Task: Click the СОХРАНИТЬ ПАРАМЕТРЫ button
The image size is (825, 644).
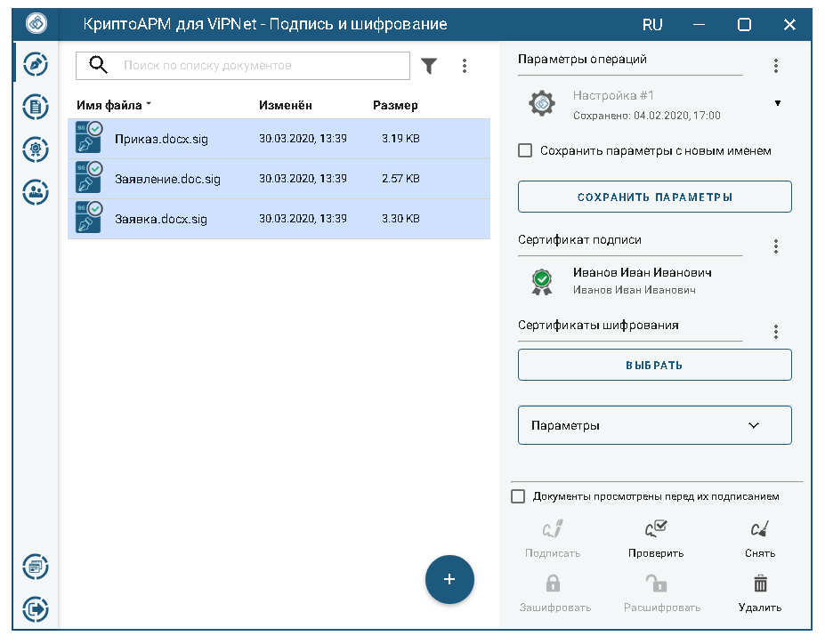Action: coord(654,197)
